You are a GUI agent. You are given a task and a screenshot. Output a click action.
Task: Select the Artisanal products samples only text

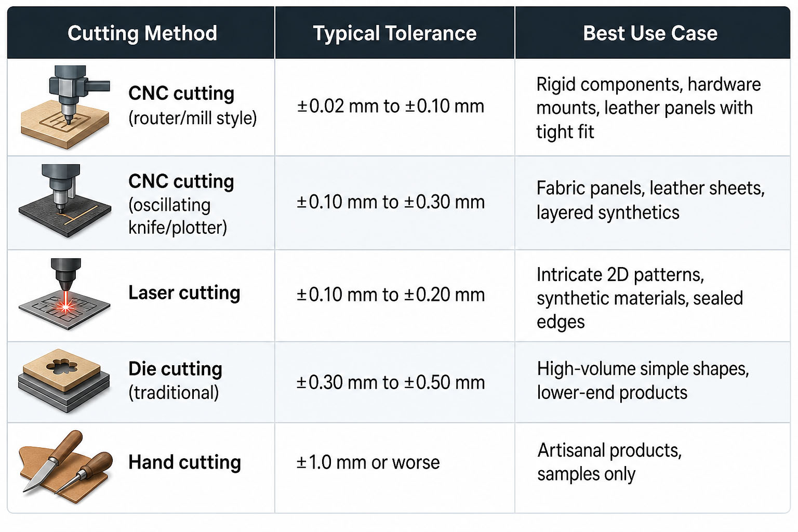(609, 462)
